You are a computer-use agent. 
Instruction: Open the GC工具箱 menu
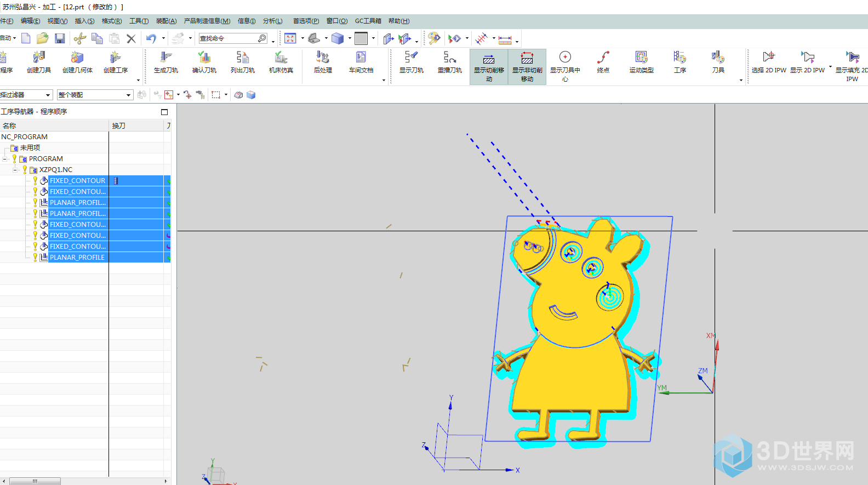tap(368, 21)
